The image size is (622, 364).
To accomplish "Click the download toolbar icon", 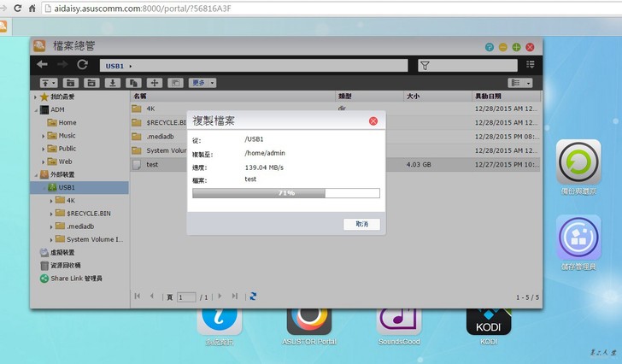I will point(111,83).
